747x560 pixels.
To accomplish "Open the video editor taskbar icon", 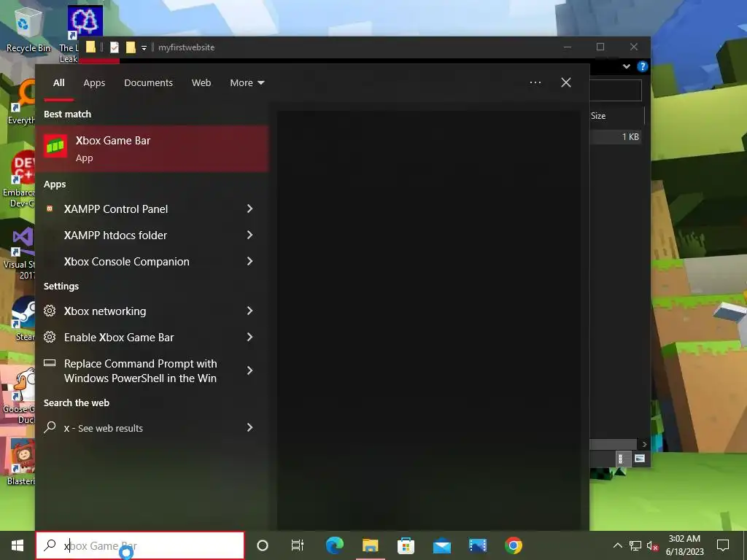I will [x=477, y=545].
